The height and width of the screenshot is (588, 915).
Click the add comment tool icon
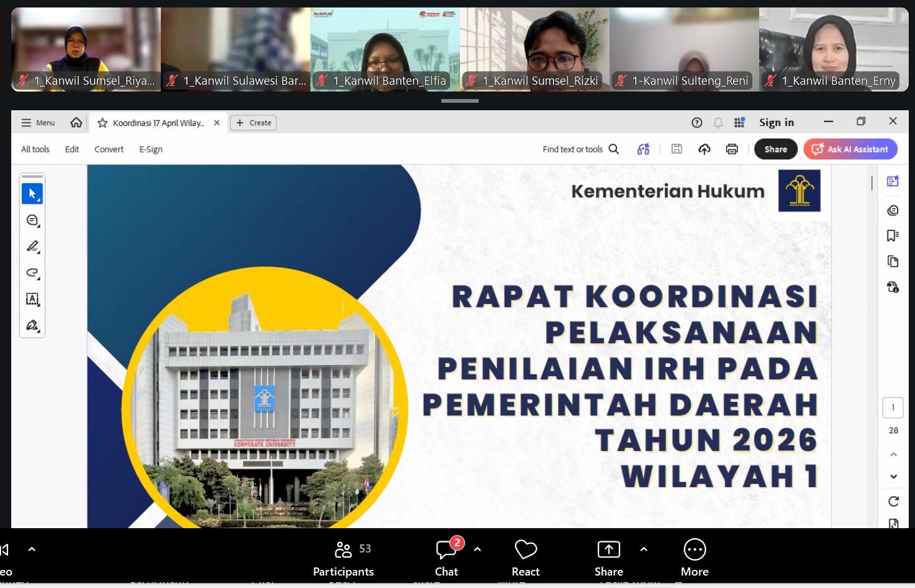tap(32, 220)
